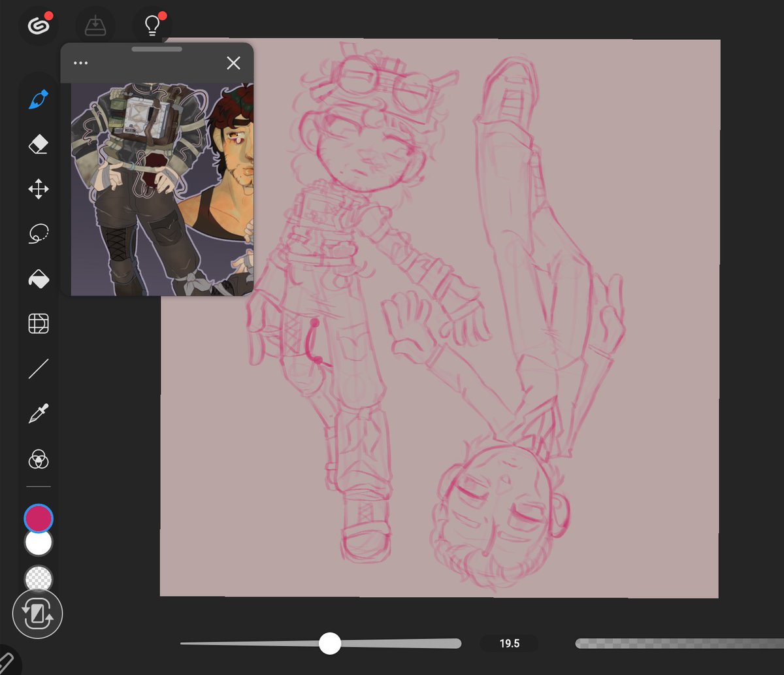Select the transparent color swatch
Image resolution: width=784 pixels, height=675 pixels.
tap(39, 579)
